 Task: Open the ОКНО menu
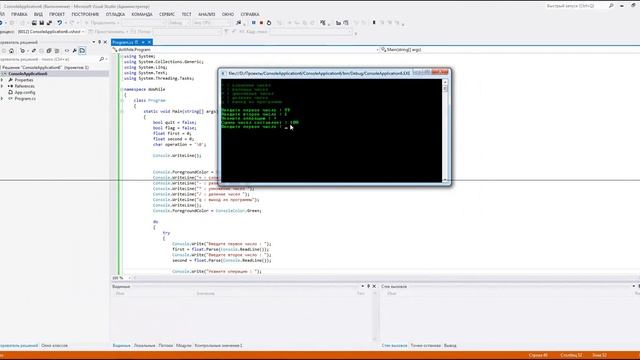click(x=228, y=14)
